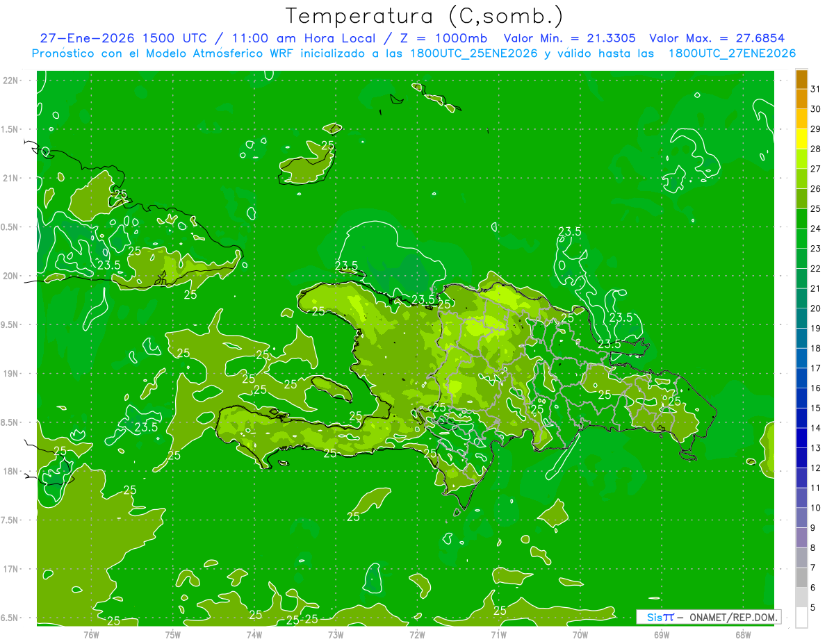Click the 20N latitude axis label
The width and height of the screenshot is (834, 644).
click(11, 276)
